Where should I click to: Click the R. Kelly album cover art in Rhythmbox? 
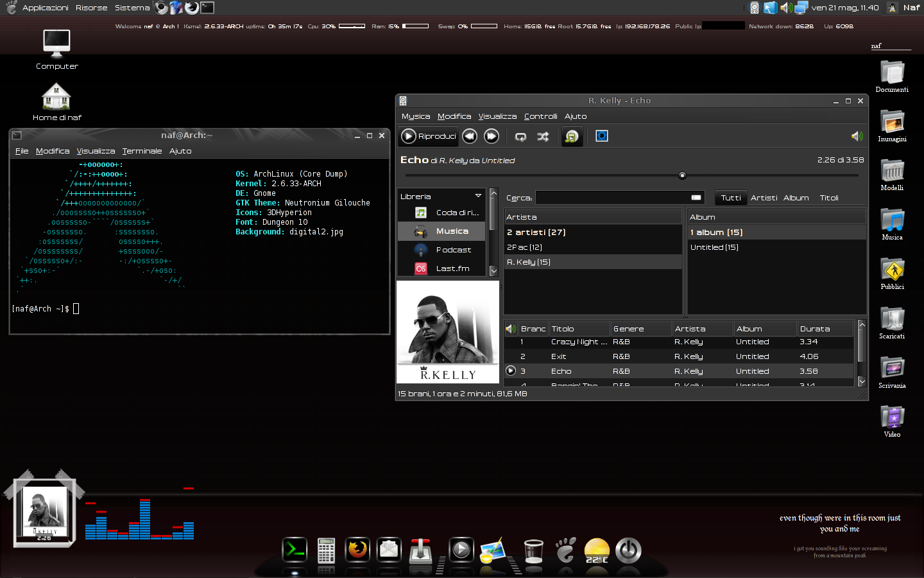click(x=448, y=332)
